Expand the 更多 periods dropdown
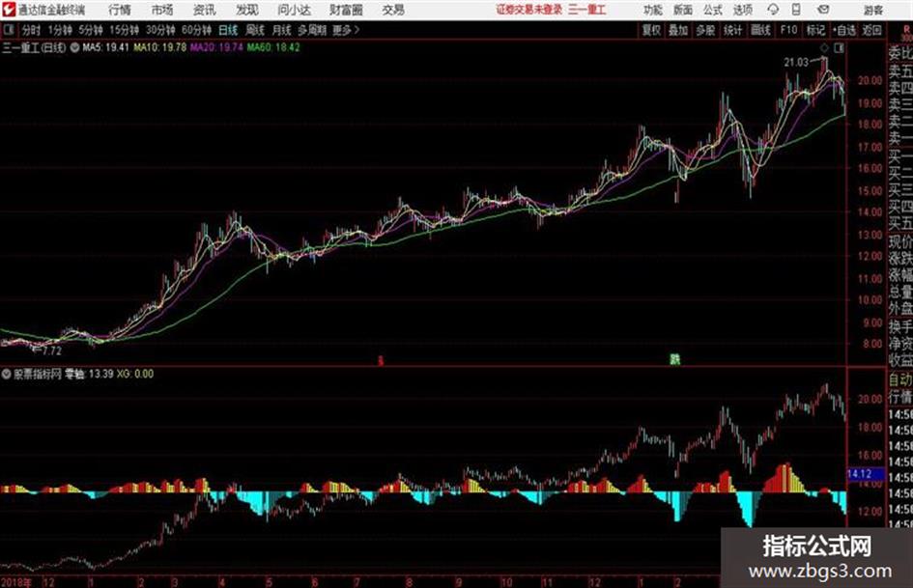The image size is (913, 588). 346,30
